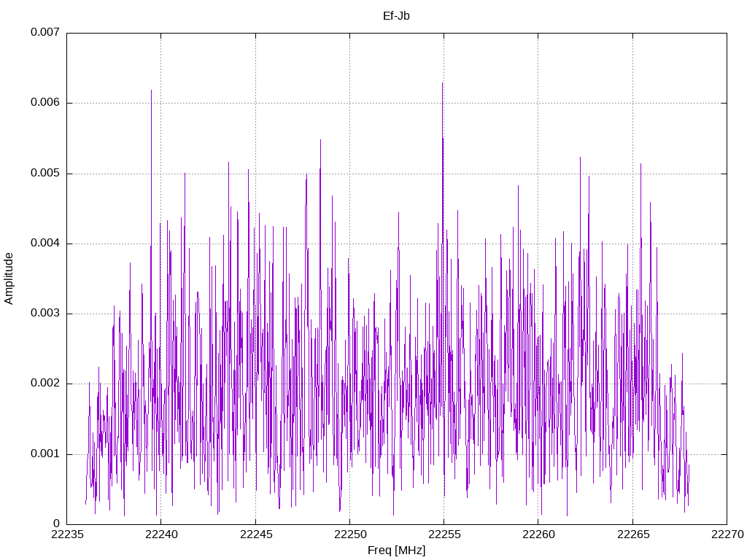747x560 pixels.
Task: Click x-axis tick label 22255
Action: [444, 534]
